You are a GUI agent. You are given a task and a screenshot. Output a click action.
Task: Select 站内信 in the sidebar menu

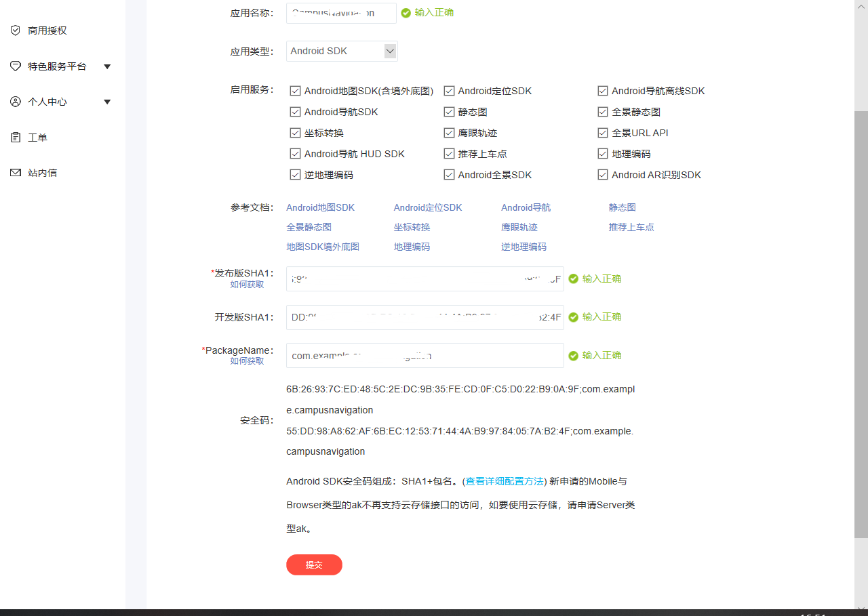pyautogui.click(x=41, y=172)
